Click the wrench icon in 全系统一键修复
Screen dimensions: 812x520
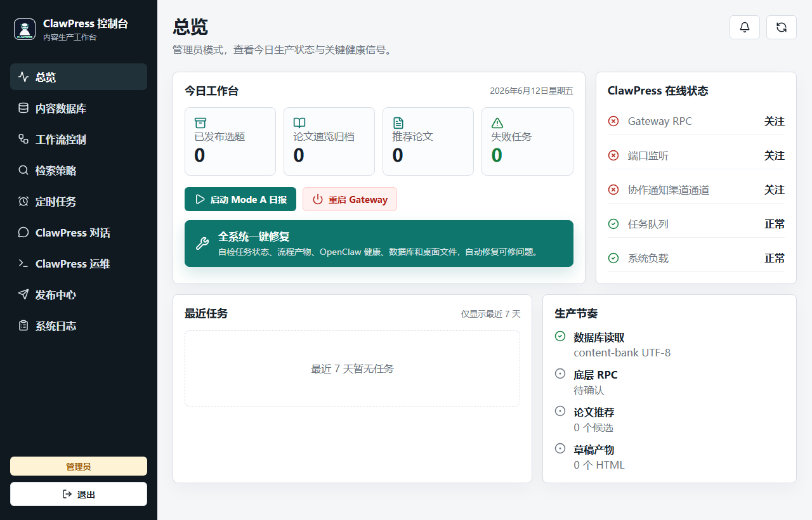coord(202,244)
